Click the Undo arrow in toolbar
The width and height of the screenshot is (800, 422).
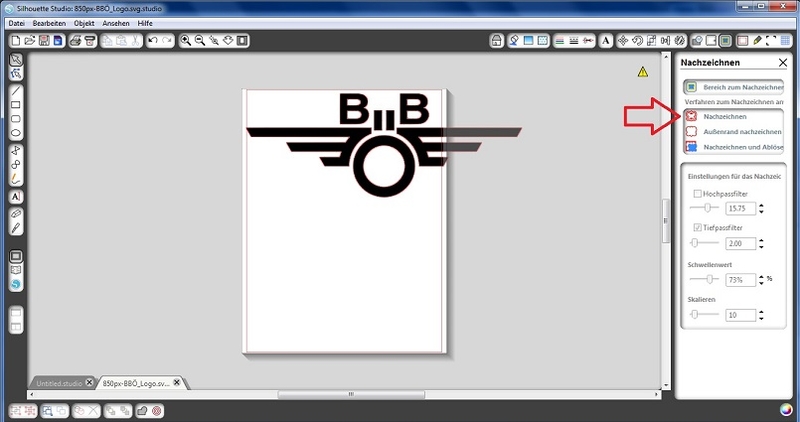[152, 41]
